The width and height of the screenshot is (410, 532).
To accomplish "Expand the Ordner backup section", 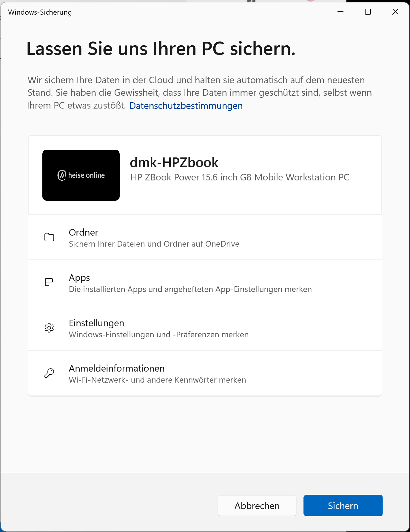I will tap(205, 237).
